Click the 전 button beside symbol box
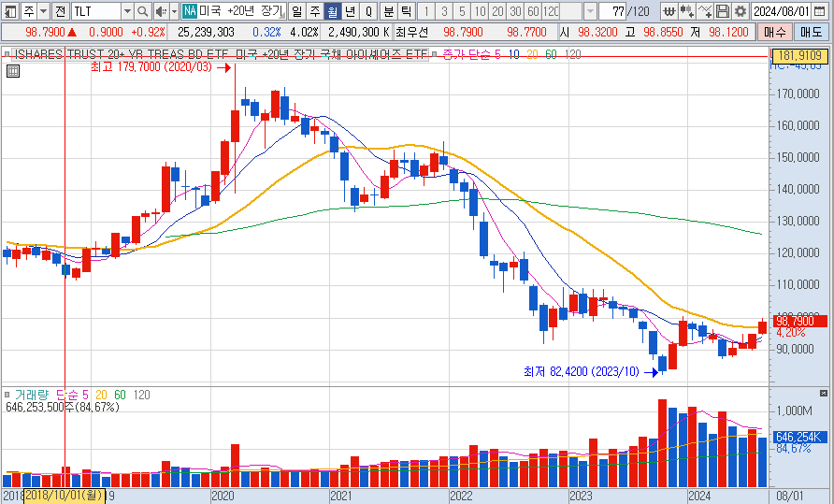This screenshot has width=834, height=504. click(x=61, y=11)
